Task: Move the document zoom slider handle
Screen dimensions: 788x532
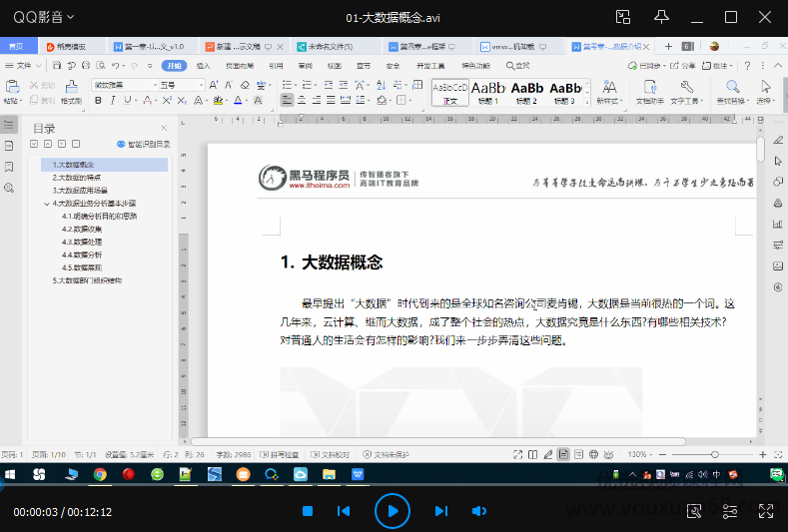Action: [x=715, y=454]
